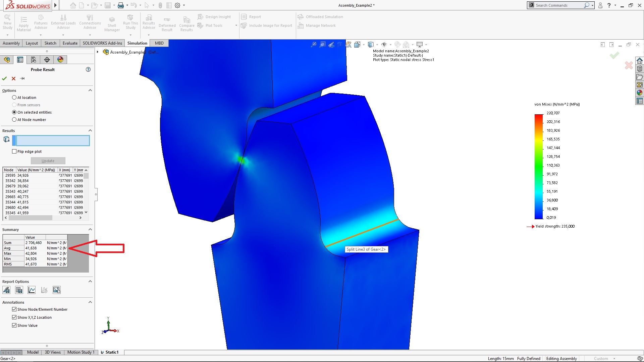Open the New Study dropdown arrow
The width and height of the screenshot is (644, 362).
[7, 35]
